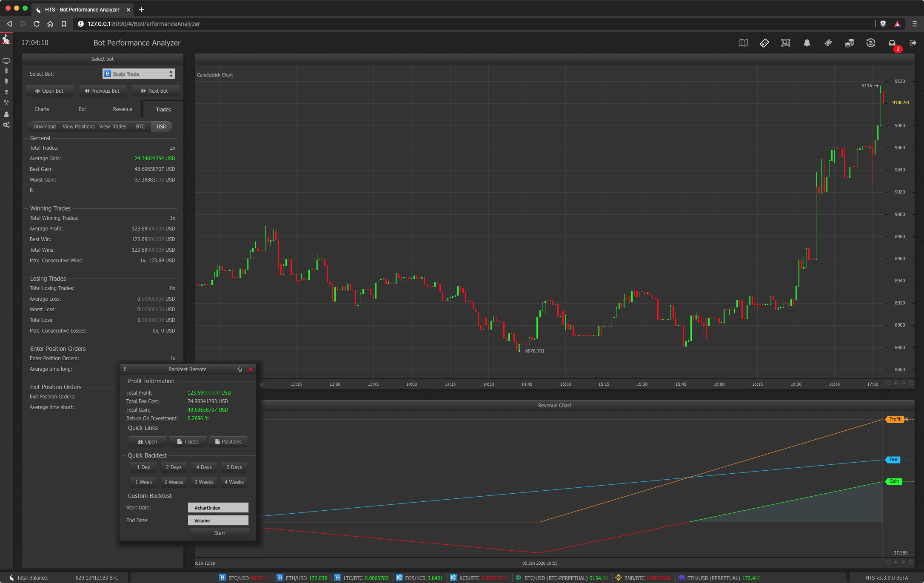
Task: Click View Trades
Action: tap(113, 127)
